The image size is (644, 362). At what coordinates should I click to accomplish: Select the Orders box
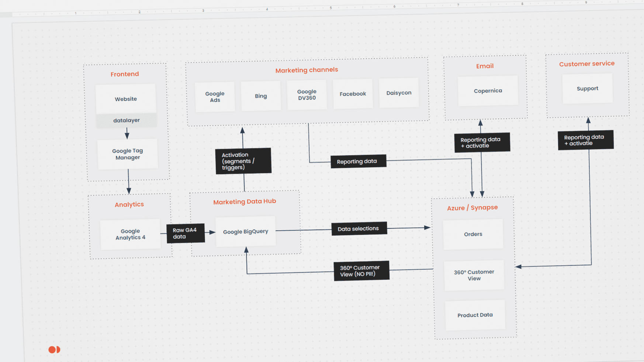473,234
